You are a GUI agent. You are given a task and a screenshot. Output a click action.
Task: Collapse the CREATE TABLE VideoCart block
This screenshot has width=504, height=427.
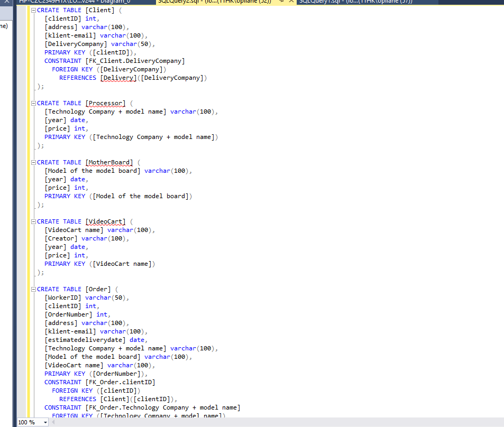tap(34, 221)
